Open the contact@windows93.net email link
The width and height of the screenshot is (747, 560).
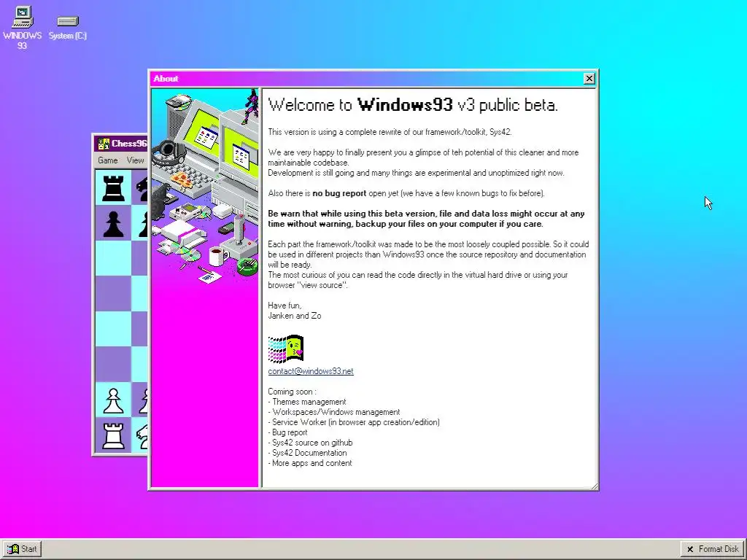[311, 371]
